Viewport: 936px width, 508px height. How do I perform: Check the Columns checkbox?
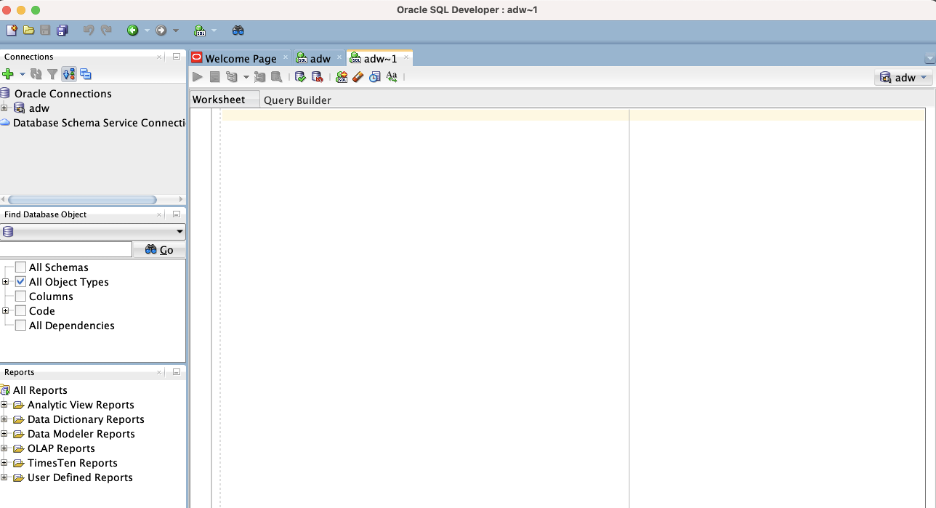pyautogui.click(x=20, y=296)
